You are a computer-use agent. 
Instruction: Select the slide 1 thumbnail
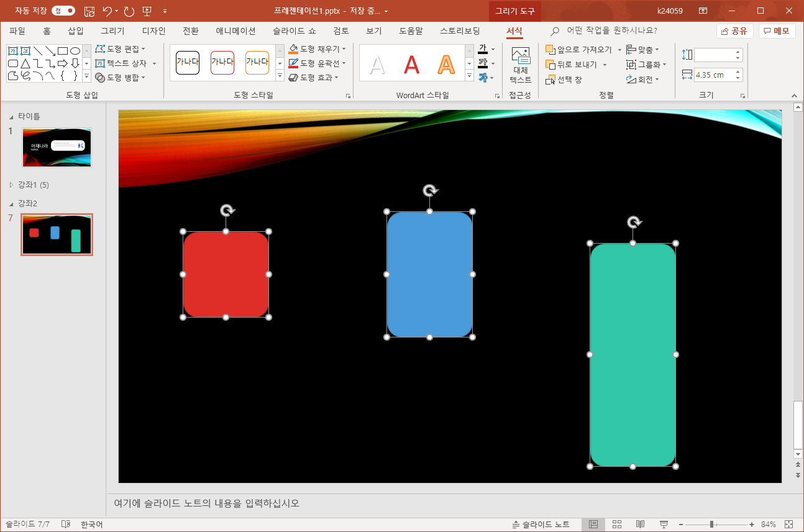coord(57,147)
